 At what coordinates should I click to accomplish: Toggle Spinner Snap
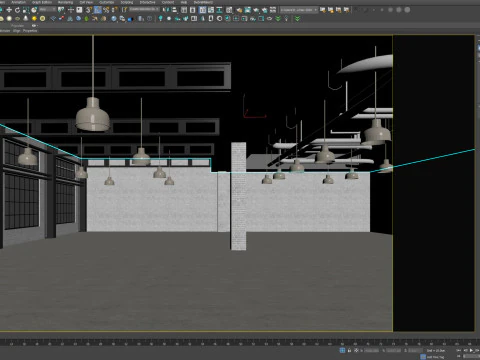coord(114,10)
